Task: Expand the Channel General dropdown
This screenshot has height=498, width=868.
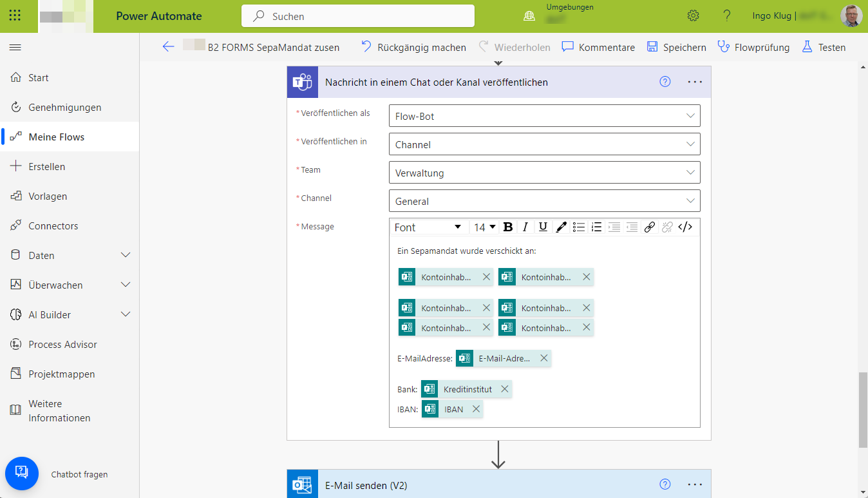Action: click(545, 202)
